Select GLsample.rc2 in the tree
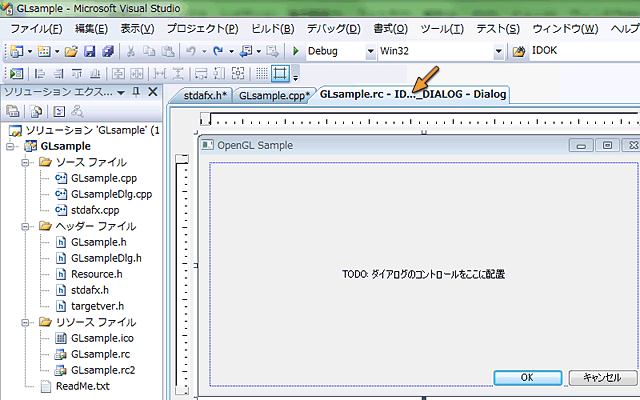 (x=103, y=370)
